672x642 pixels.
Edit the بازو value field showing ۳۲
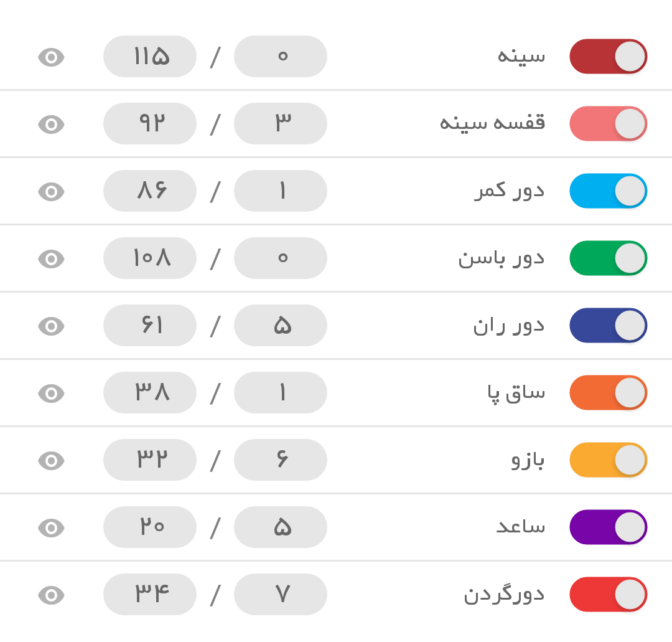tap(150, 460)
